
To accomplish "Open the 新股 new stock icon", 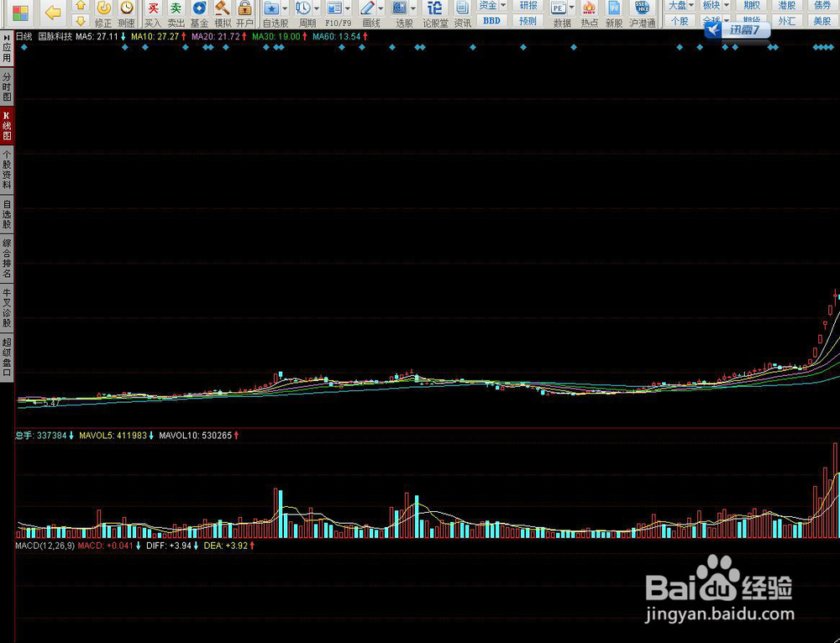I will [x=614, y=13].
